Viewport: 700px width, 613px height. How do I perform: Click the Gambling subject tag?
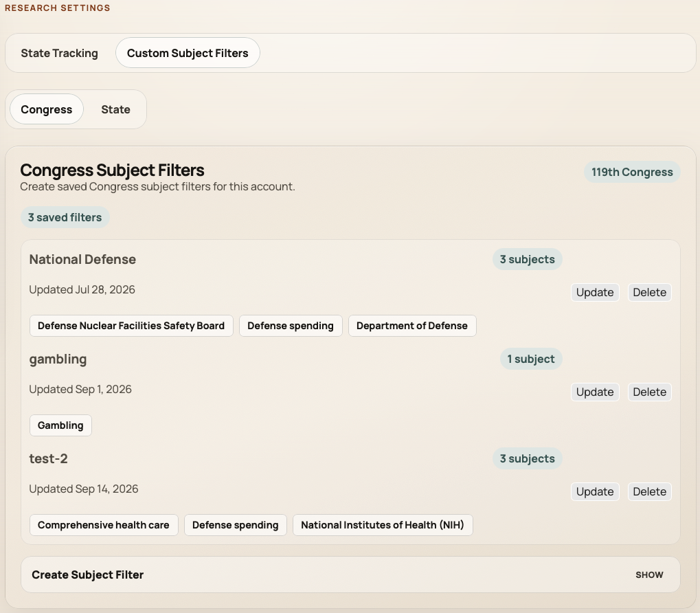coord(60,425)
